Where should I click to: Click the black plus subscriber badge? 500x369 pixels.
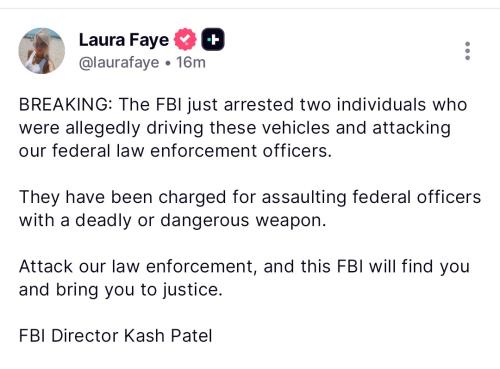(x=213, y=40)
